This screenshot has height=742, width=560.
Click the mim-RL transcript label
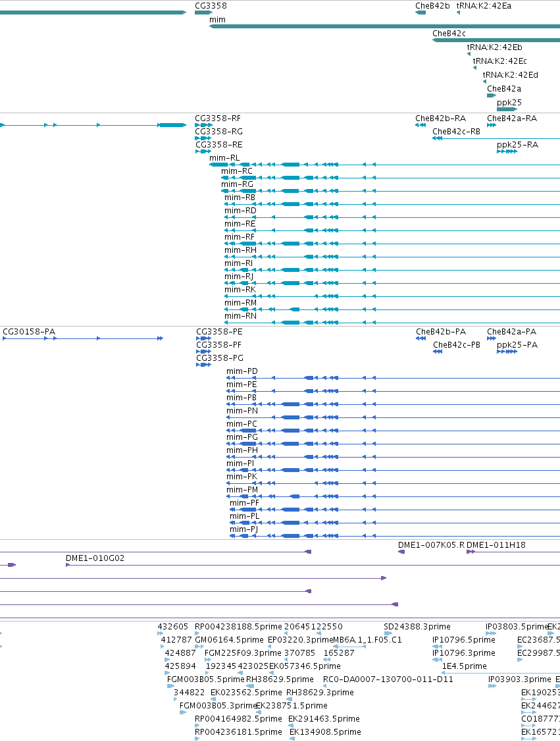click(224, 157)
